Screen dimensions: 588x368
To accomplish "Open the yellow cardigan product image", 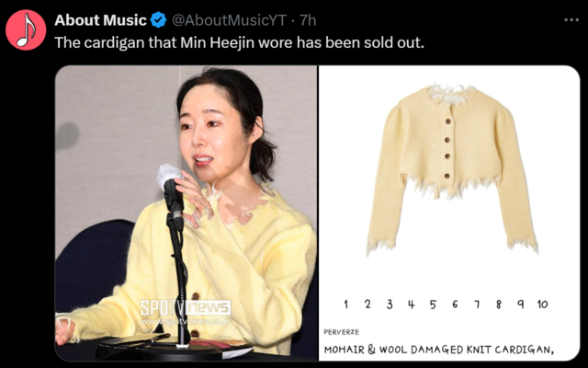I will (x=449, y=213).
